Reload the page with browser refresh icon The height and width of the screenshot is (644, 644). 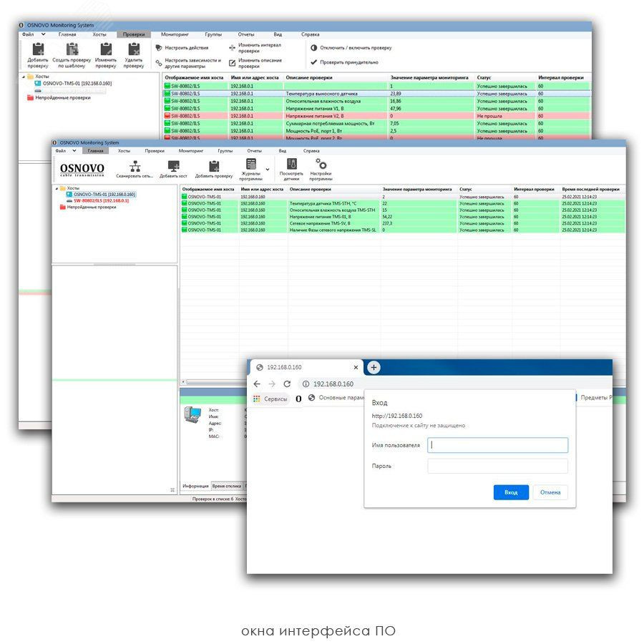pyautogui.click(x=287, y=384)
